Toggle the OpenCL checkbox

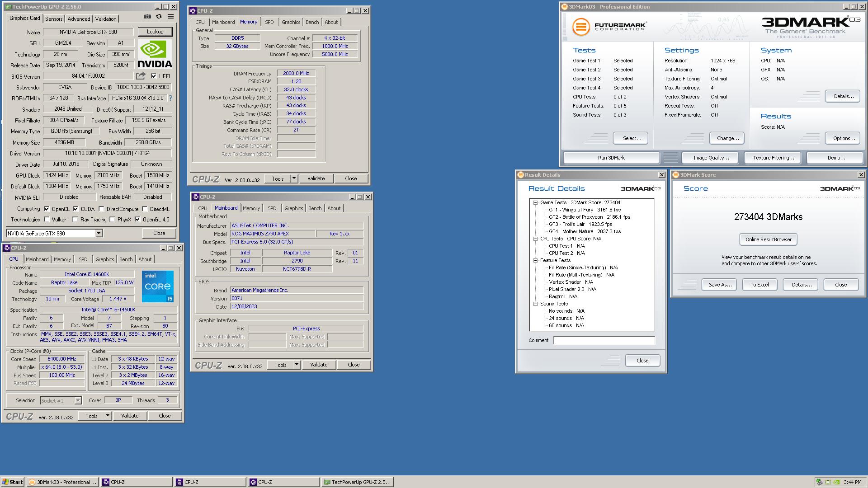tap(47, 209)
